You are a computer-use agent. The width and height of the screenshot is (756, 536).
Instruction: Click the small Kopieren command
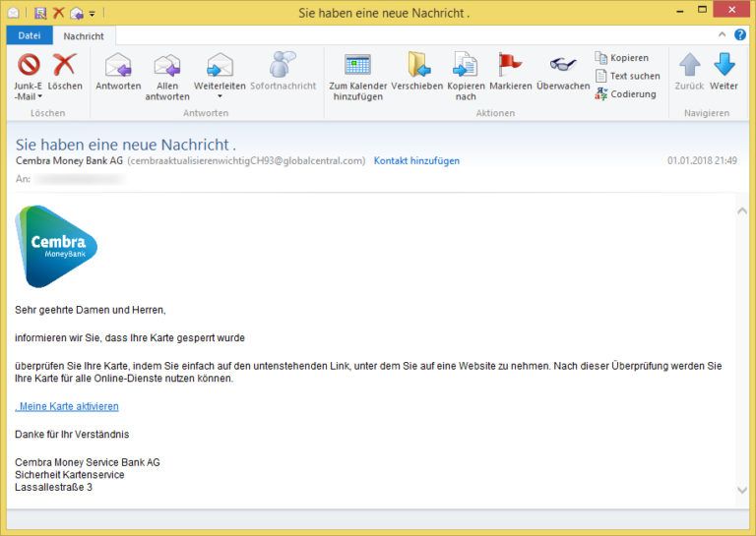point(621,58)
